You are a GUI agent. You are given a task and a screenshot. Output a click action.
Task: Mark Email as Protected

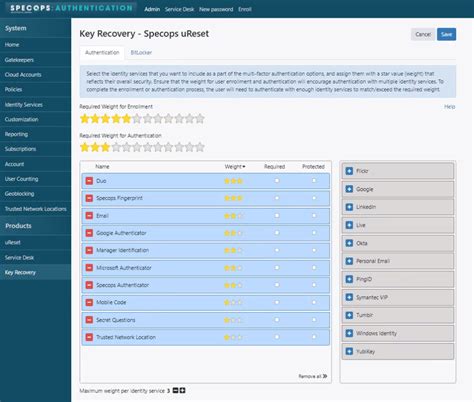pos(314,215)
